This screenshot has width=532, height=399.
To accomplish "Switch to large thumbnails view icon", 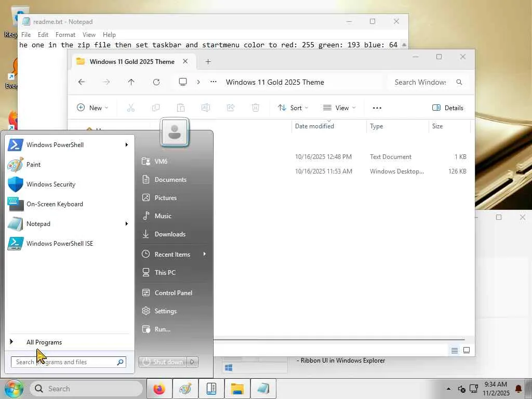I will (x=467, y=350).
